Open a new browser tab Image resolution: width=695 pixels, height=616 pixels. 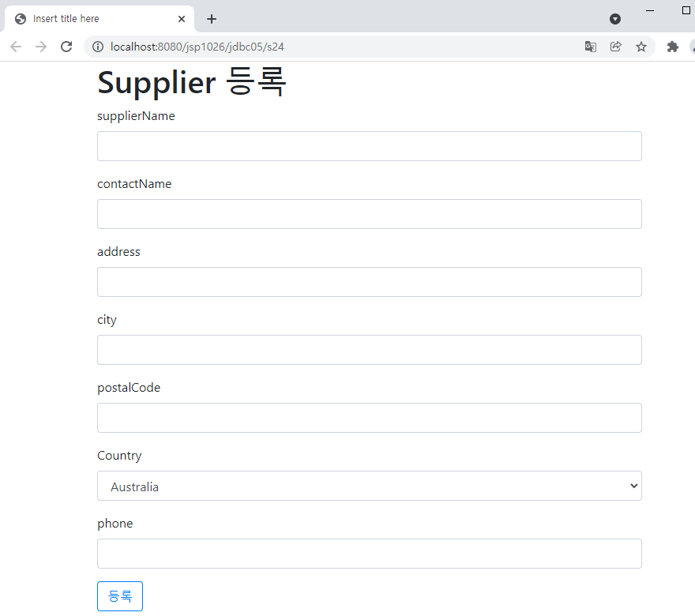[212, 19]
